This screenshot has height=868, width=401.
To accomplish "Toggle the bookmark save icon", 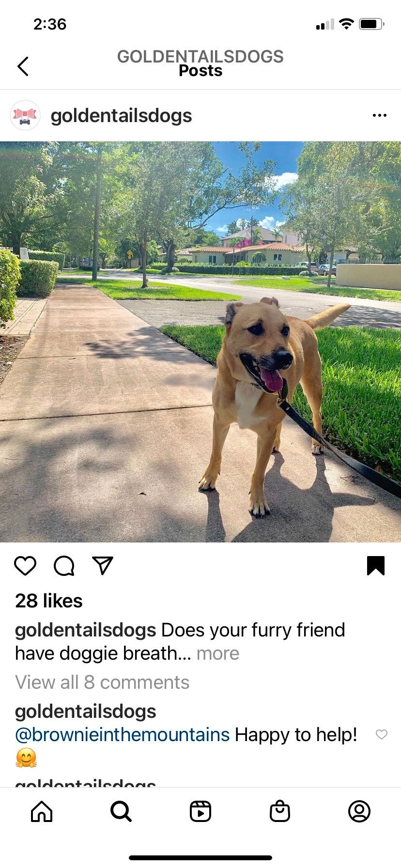I will [x=376, y=565].
